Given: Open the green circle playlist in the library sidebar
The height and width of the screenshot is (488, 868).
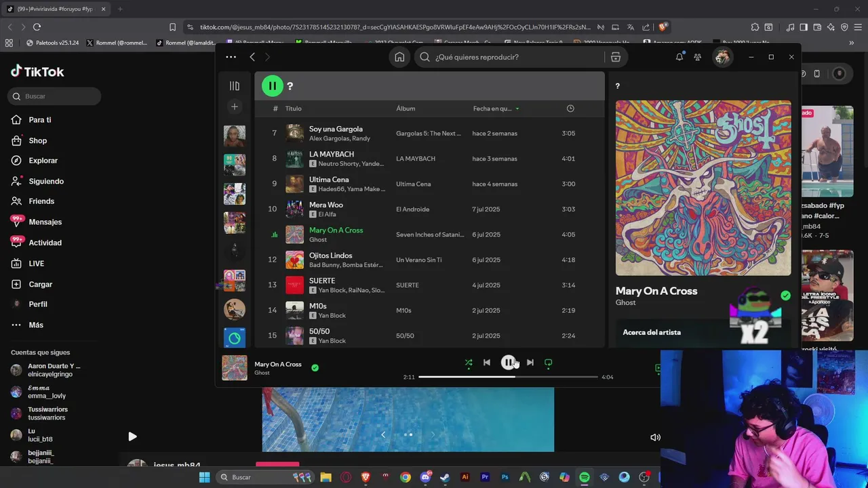Looking at the screenshot, I should pos(235,338).
